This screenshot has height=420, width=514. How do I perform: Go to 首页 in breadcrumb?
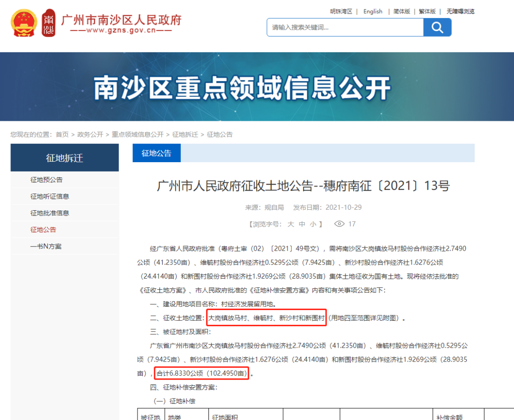click(62, 134)
